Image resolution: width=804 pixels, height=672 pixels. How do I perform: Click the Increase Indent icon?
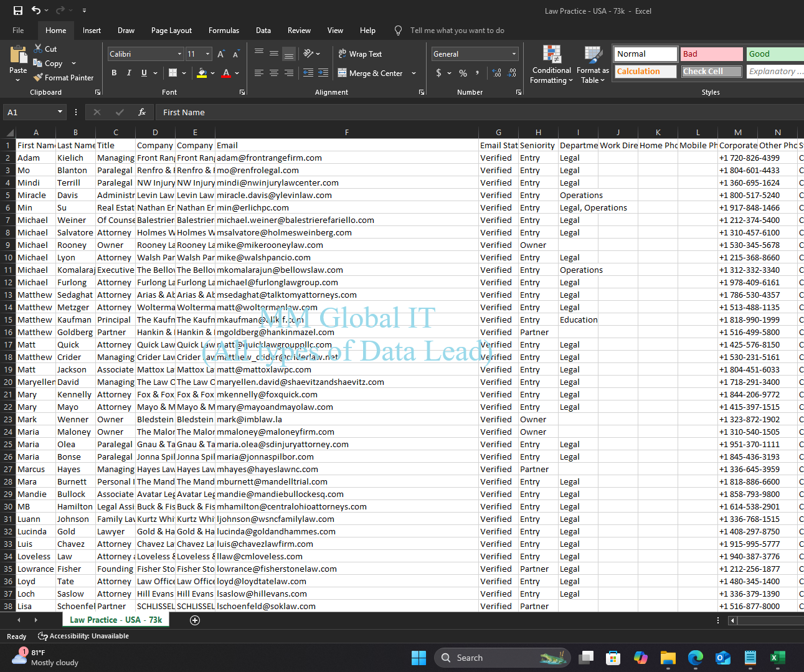tap(323, 73)
